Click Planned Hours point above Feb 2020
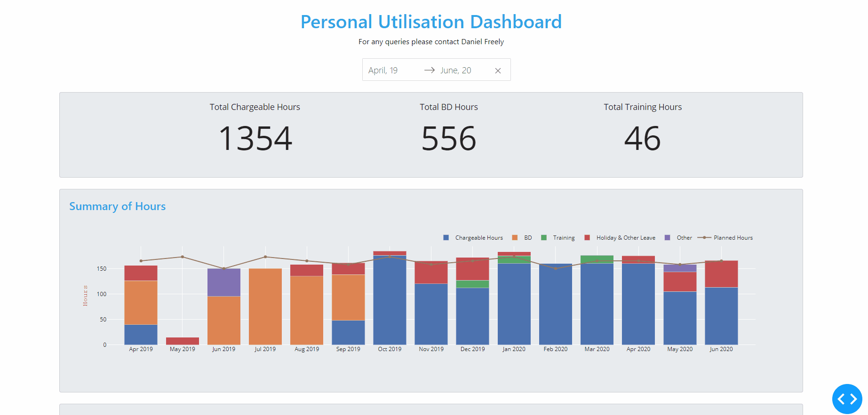Image resolution: width=868 pixels, height=415 pixels. point(556,268)
